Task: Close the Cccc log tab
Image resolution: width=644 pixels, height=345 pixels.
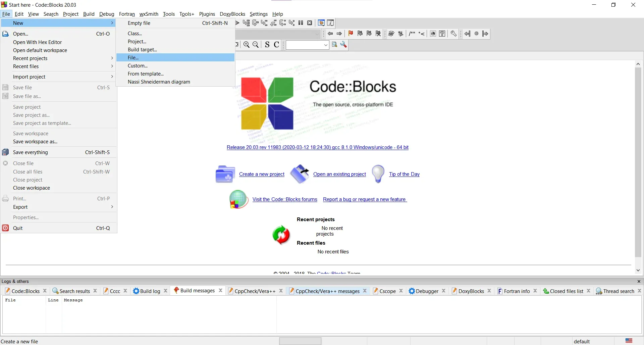Action: (x=125, y=291)
